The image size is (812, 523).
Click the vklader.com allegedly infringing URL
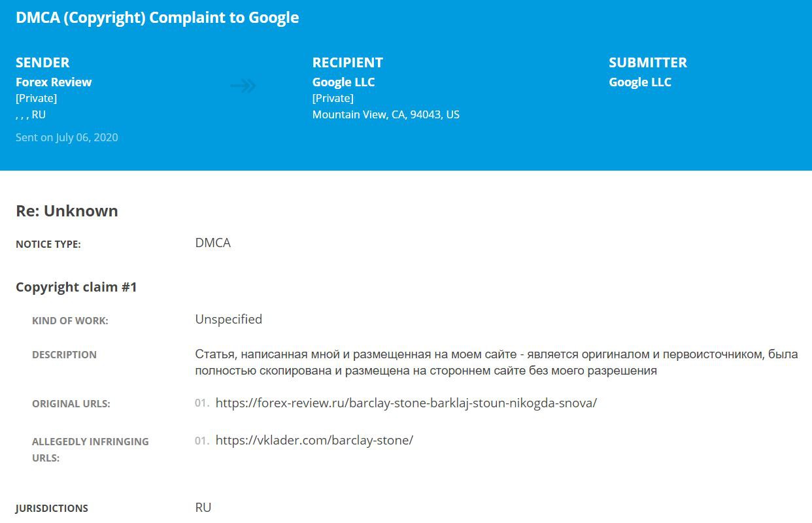[314, 440]
